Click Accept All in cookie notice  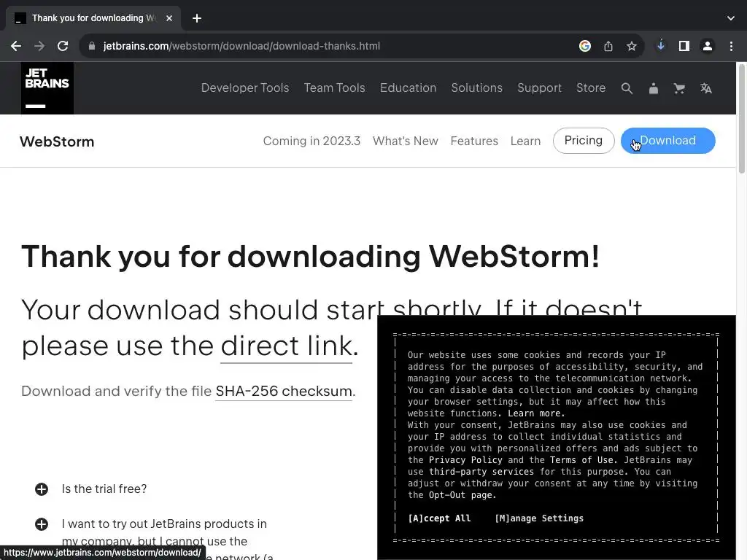coord(439,518)
